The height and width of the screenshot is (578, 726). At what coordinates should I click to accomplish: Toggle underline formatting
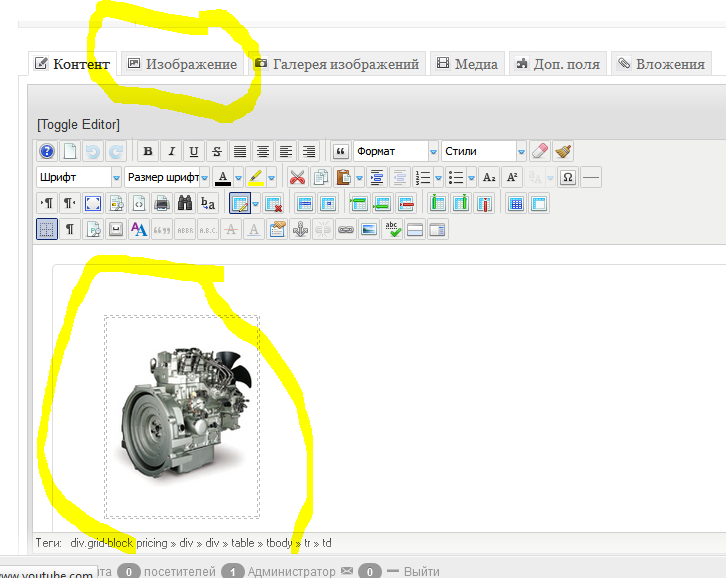tap(194, 151)
